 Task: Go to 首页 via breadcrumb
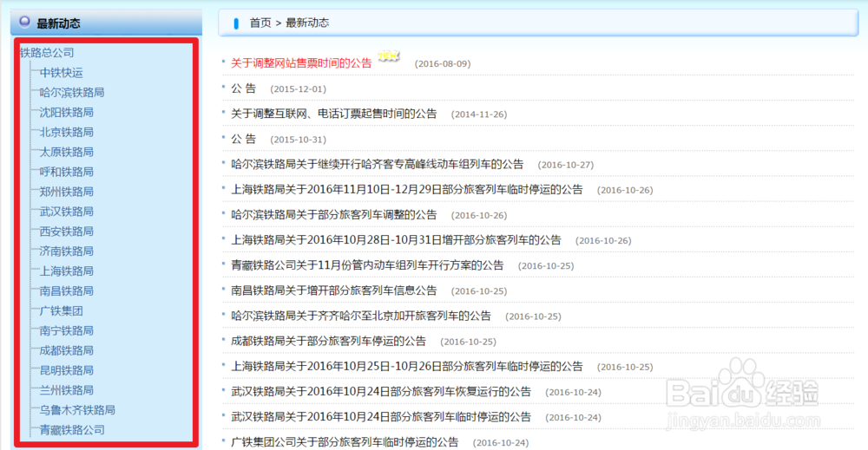pos(260,23)
